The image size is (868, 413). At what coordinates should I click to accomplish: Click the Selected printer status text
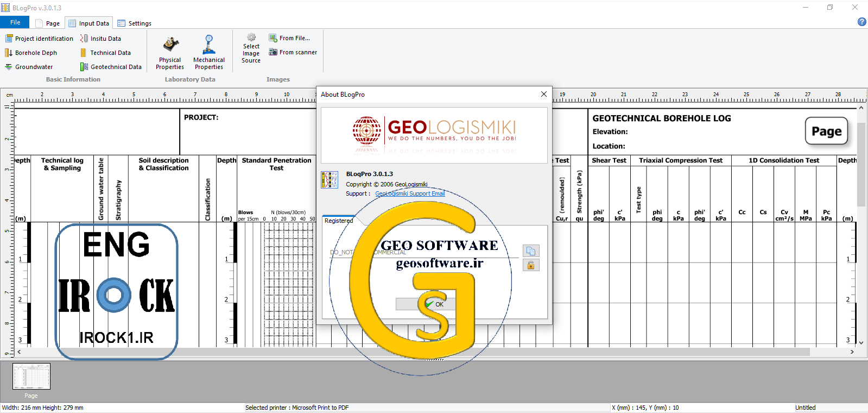[297, 408]
